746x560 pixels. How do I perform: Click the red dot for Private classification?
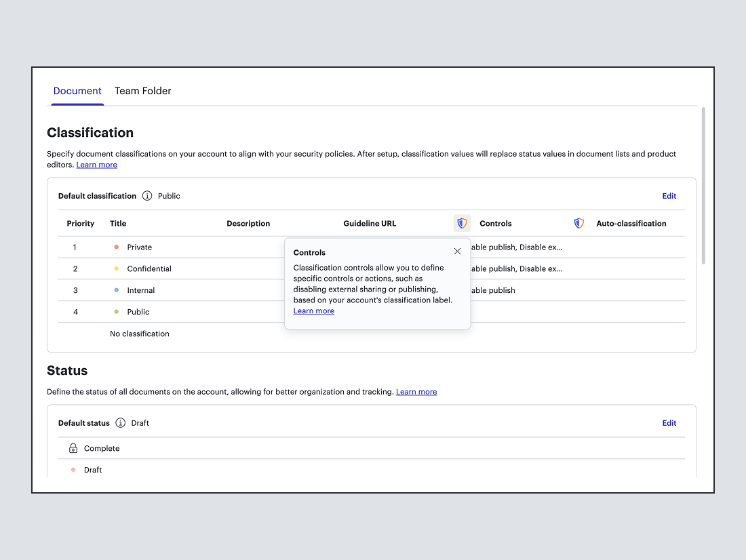pos(117,247)
